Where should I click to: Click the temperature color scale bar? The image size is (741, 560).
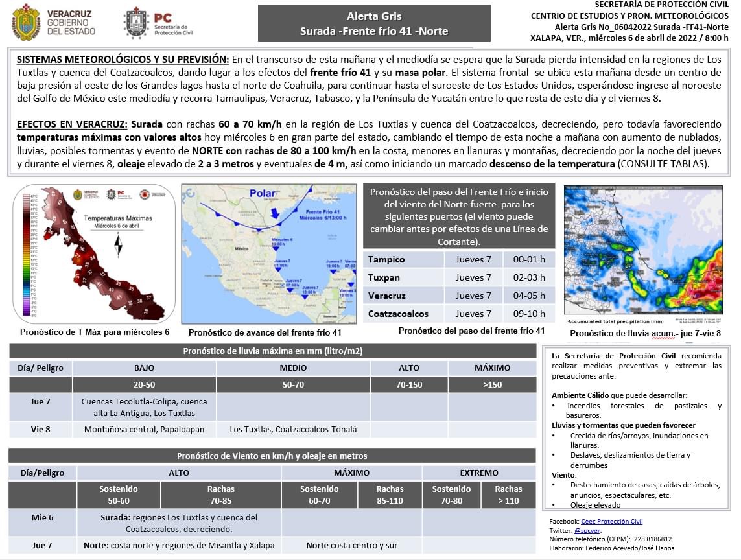(x=25, y=253)
